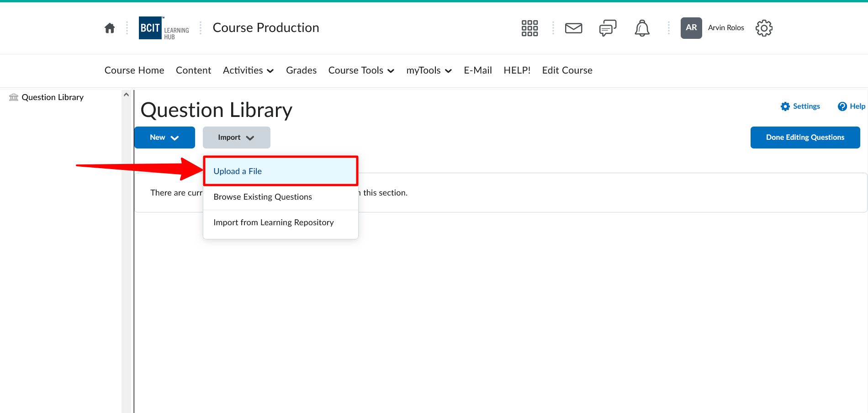Screen dimensions: 868x413
Task: Expand the Activities dropdown menu
Action: (x=248, y=70)
